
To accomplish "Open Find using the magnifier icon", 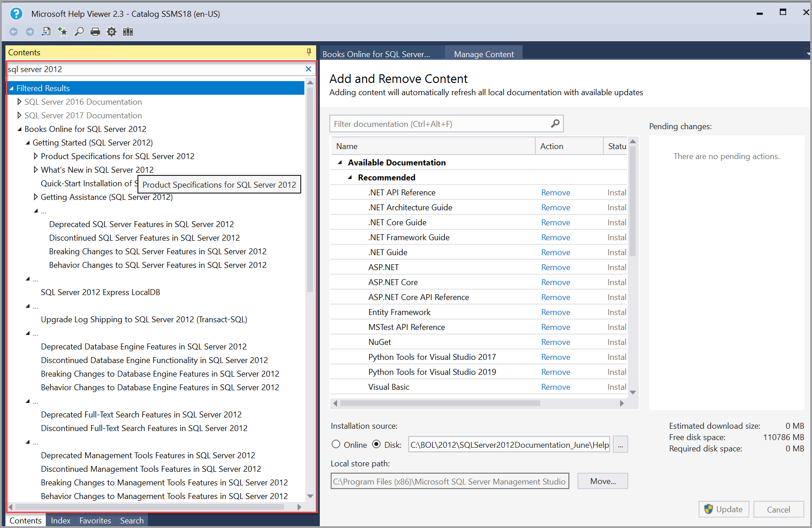I will tap(79, 31).
